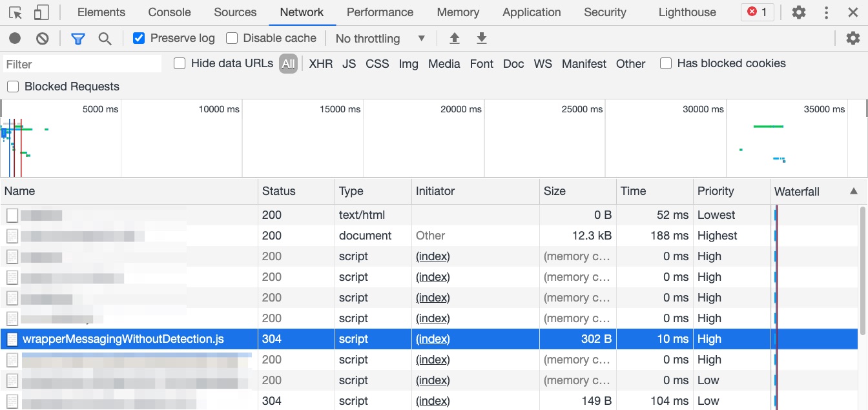Stop recording network log

14,38
